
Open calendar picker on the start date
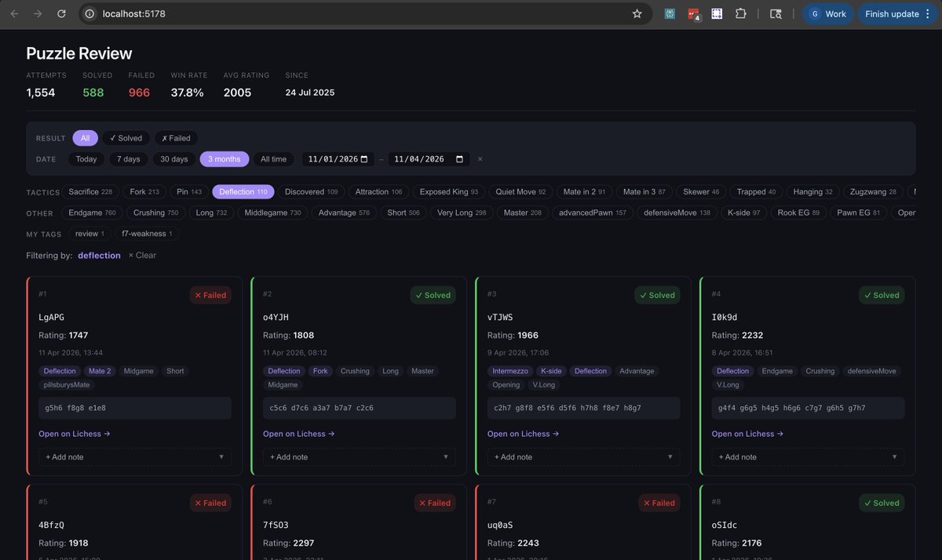(363, 159)
